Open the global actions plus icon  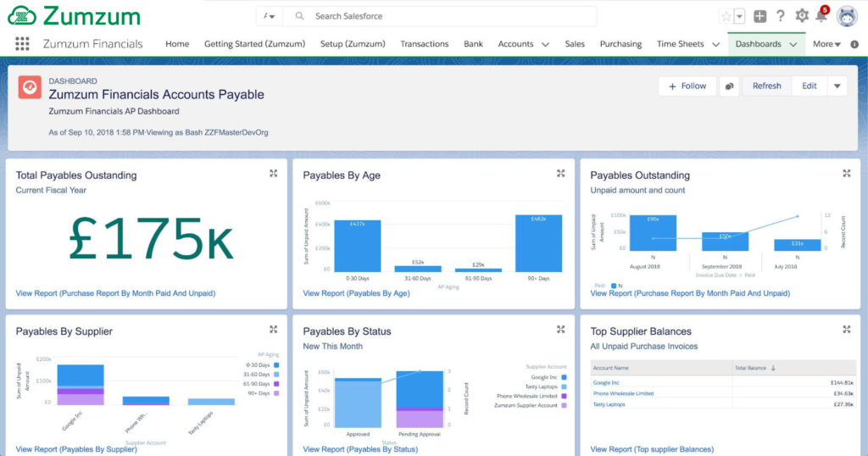[x=760, y=16]
